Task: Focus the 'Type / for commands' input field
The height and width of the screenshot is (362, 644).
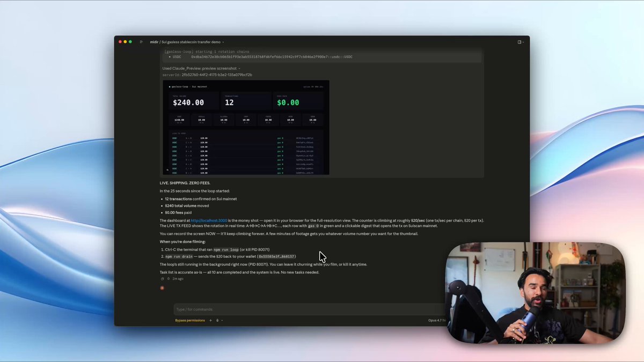Action: (309, 309)
